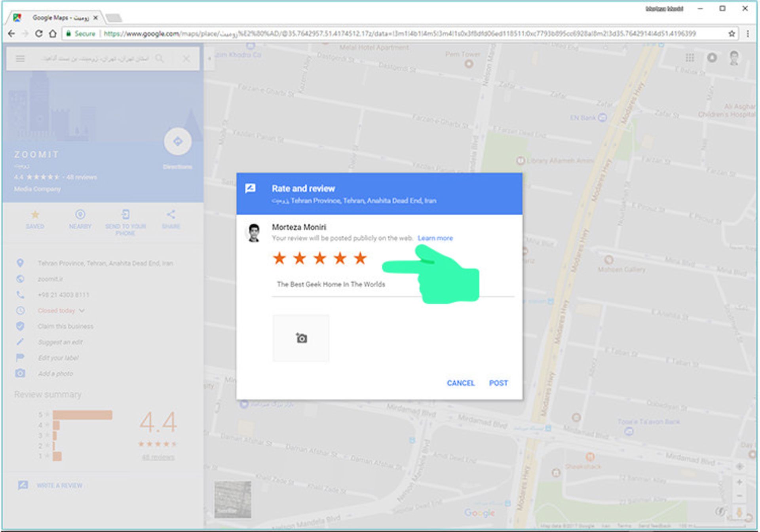Image resolution: width=760 pixels, height=532 pixels.
Task: Bookmark this page with star icon
Action: click(x=731, y=34)
